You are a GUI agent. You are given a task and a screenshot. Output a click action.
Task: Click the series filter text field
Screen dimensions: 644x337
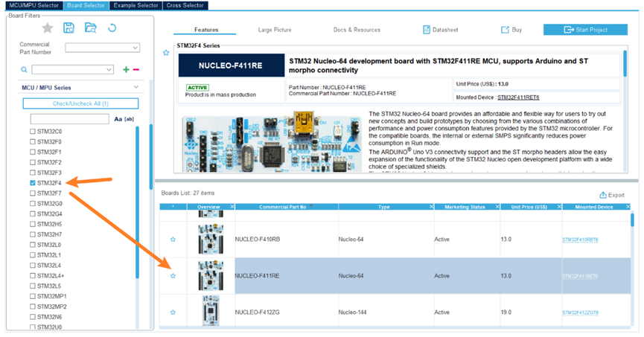pyautogui.click(x=70, y=119)
